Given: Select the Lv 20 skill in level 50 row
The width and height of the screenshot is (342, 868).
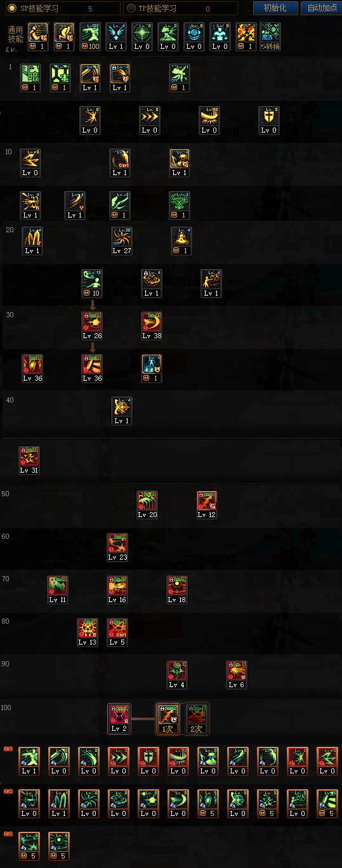Looking at the screenshot, I should tap(148, 505).
